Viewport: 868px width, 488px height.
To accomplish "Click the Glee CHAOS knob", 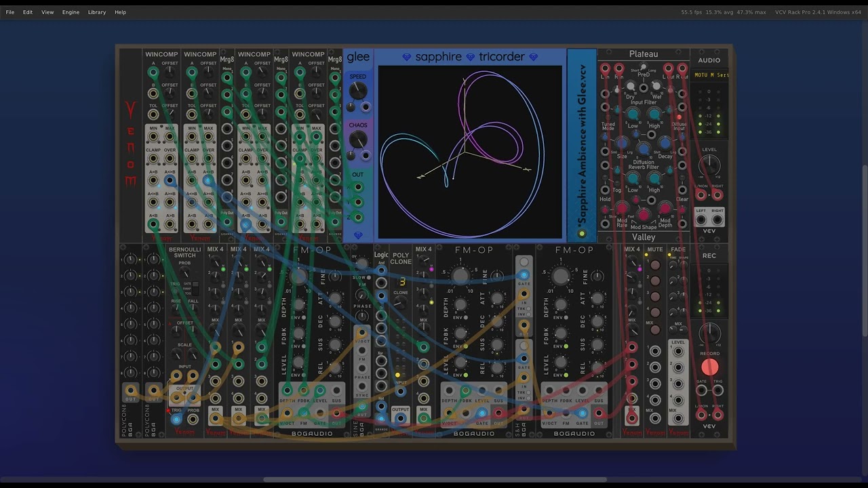I will coord(357,140).
